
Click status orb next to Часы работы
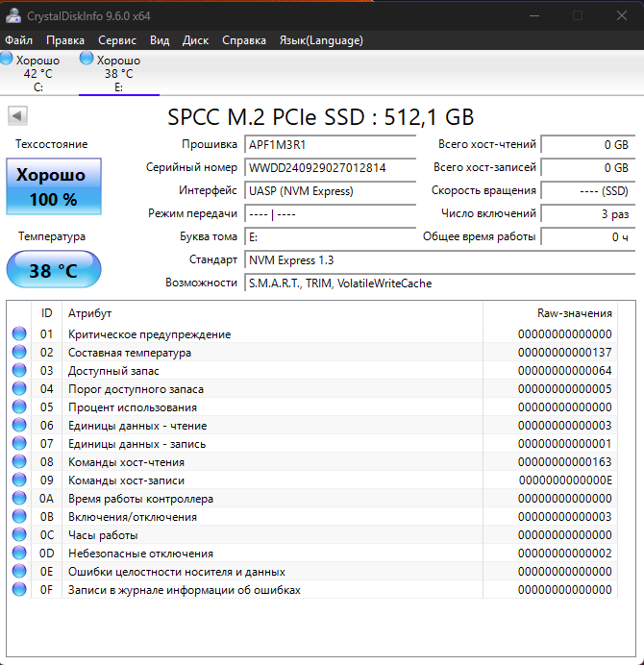click(x=19, y=535)
